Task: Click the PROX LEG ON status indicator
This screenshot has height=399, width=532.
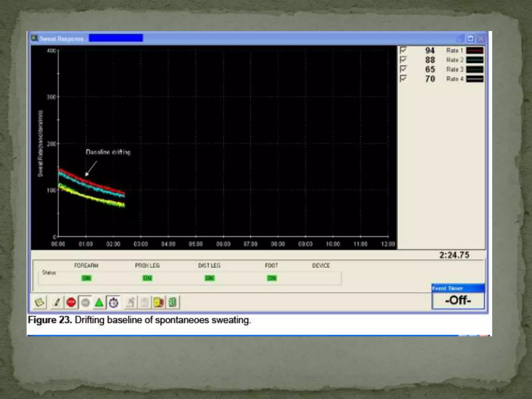Action: 147,278
